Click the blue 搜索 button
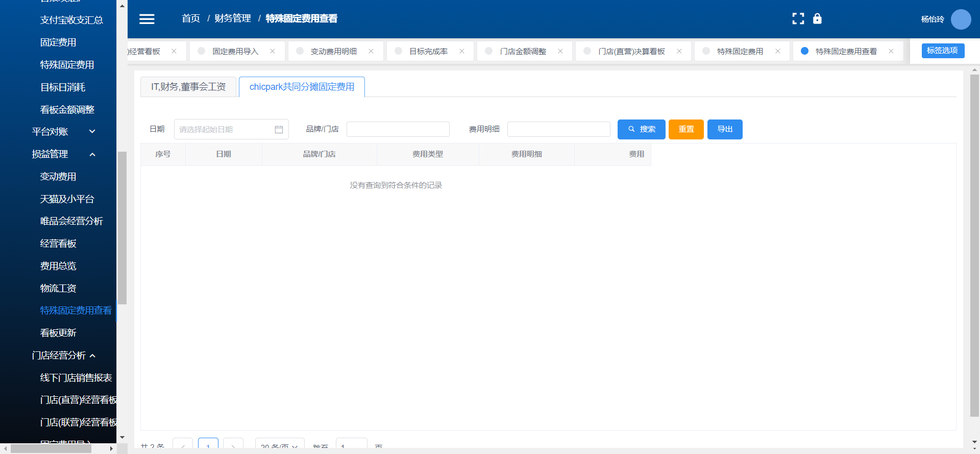Viewport: 980px width, 454px height. point(641,129)
